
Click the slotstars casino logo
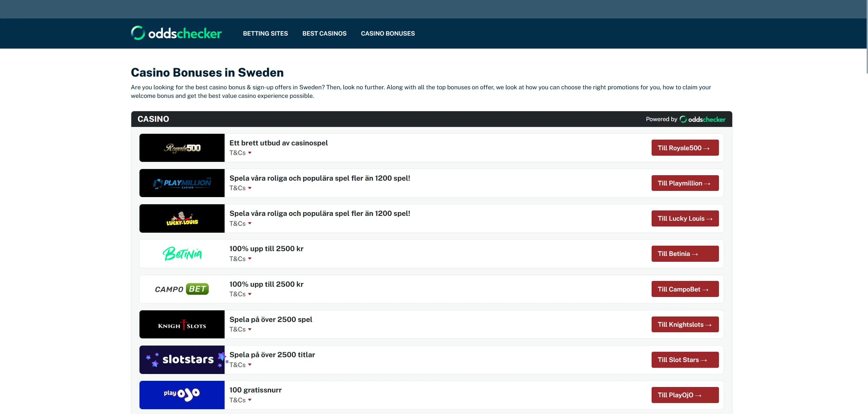pos(182,360)
